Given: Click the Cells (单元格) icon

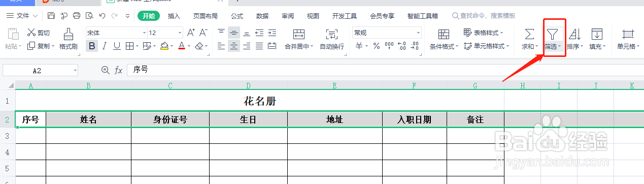Looking at the screenshot, I should (x=628, y=34).
